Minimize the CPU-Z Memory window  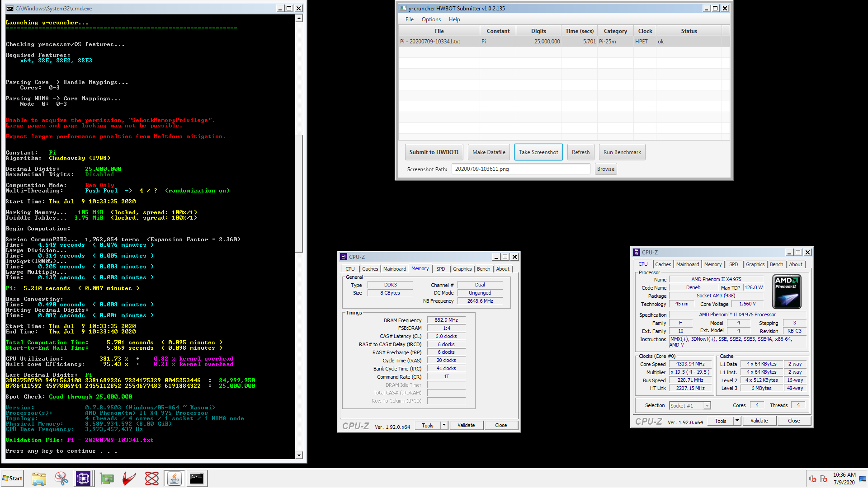496,257
